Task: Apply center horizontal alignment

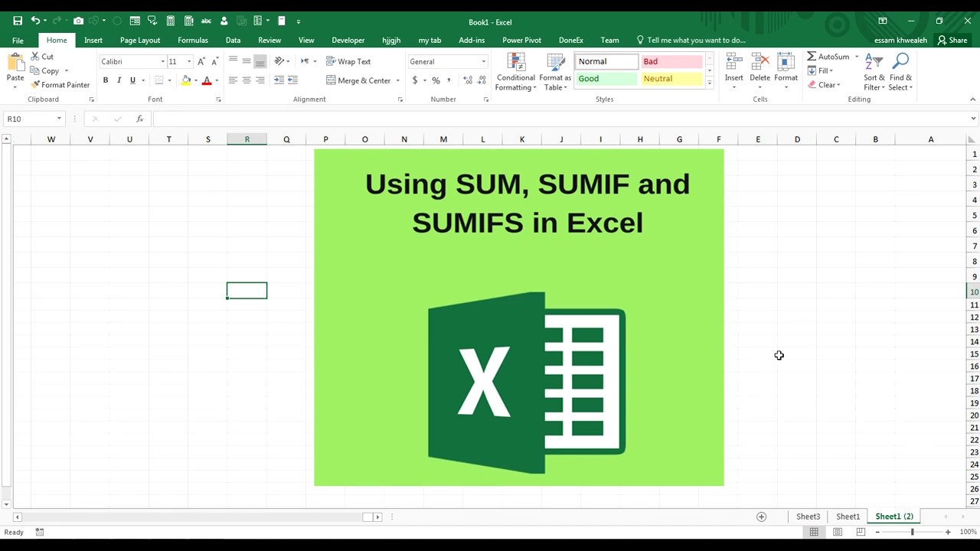Action: click(x=247, y=80)
